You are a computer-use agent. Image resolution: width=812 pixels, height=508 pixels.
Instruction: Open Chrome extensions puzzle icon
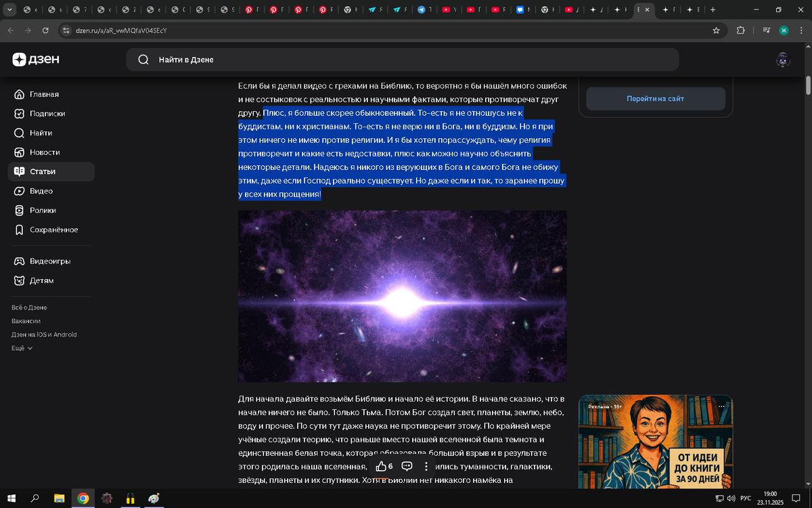click(740, 30)
